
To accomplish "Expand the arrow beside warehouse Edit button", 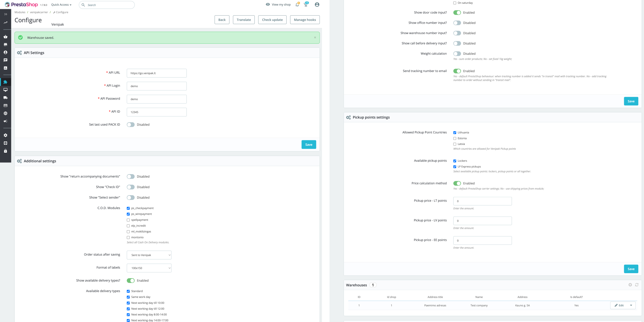I will point(631,305).
